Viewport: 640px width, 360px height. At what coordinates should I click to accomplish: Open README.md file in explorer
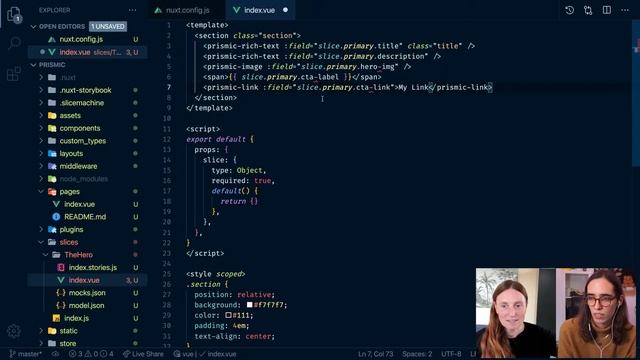[88, 217]
